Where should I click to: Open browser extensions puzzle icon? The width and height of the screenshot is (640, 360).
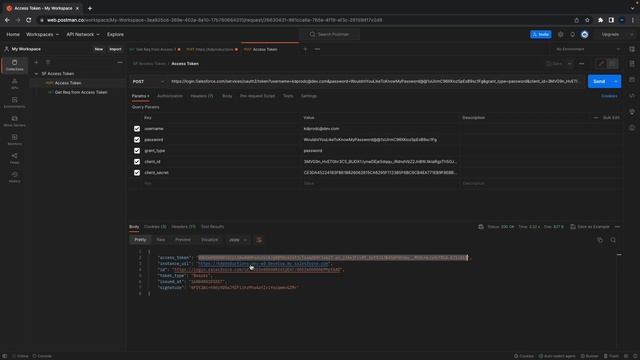coord(600,20)
